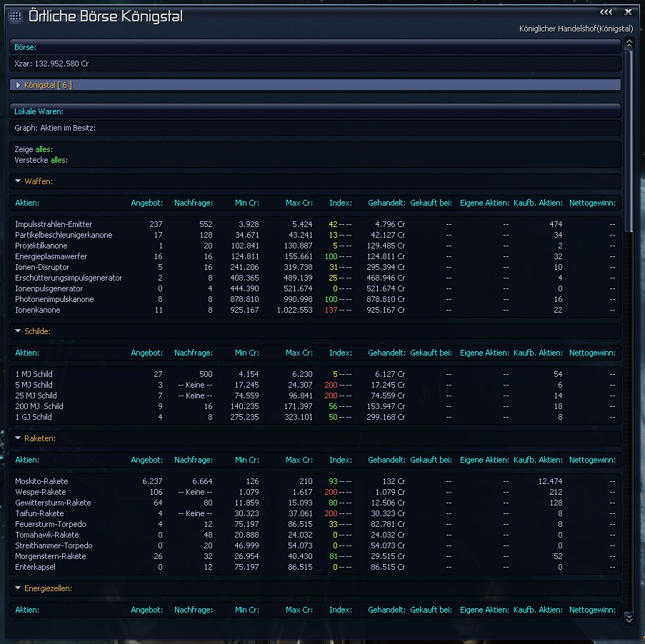This screenshot has height=644, width=645.
Task: Click the scroll-up arrows at scrollbar top
Action: click(629, 44)
